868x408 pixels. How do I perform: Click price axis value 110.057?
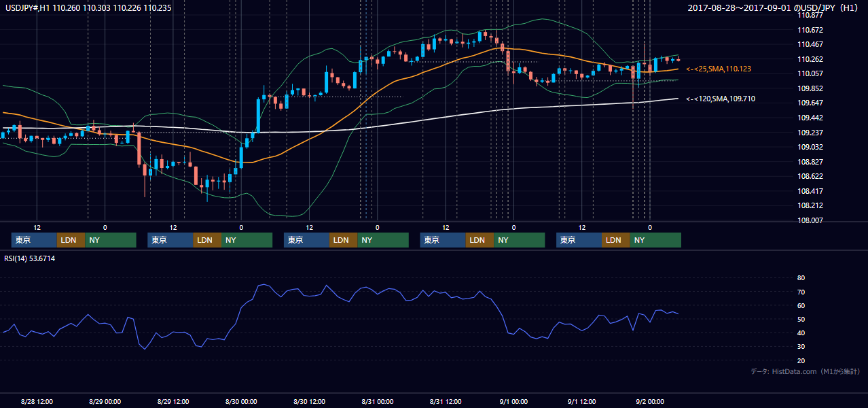(811, 73)
